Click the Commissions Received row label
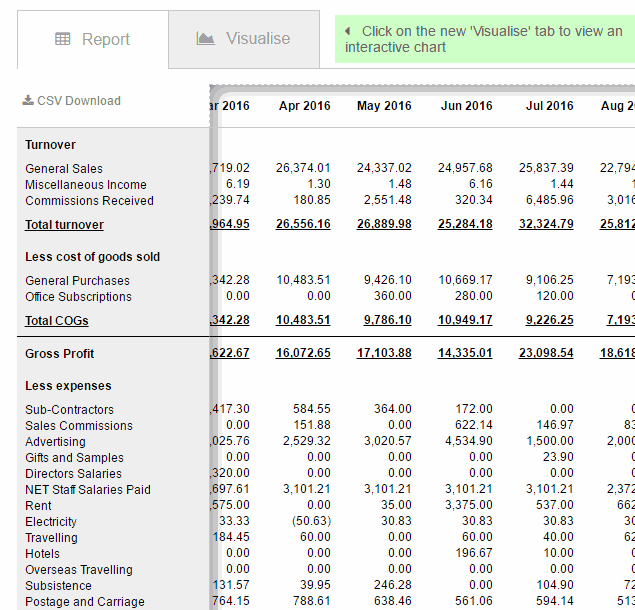 pyautogui.click(x=89, y=200)
